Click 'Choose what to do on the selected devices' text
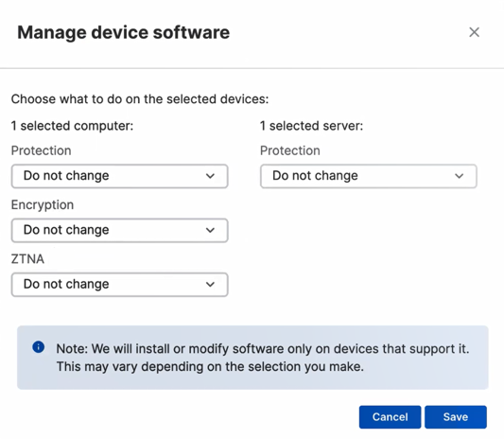This screenshot has height=439, width=504. [x=140, y=99]
